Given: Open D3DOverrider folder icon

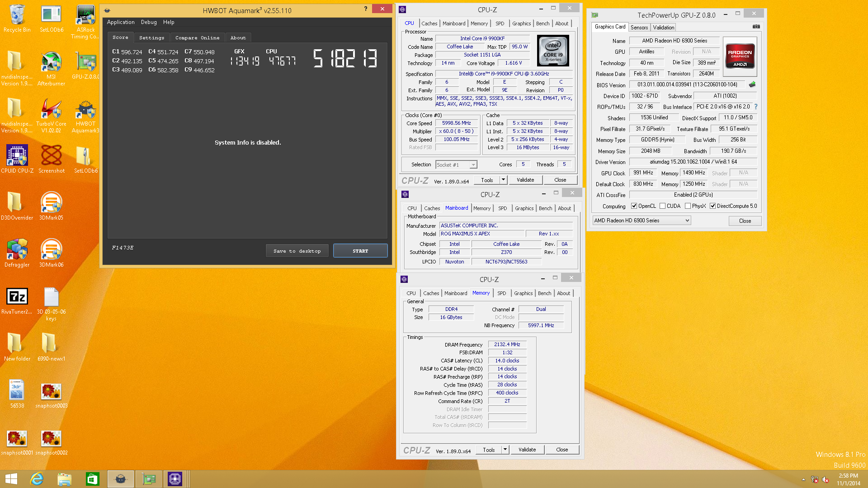Looking at the screenshot, I should 17,206.
